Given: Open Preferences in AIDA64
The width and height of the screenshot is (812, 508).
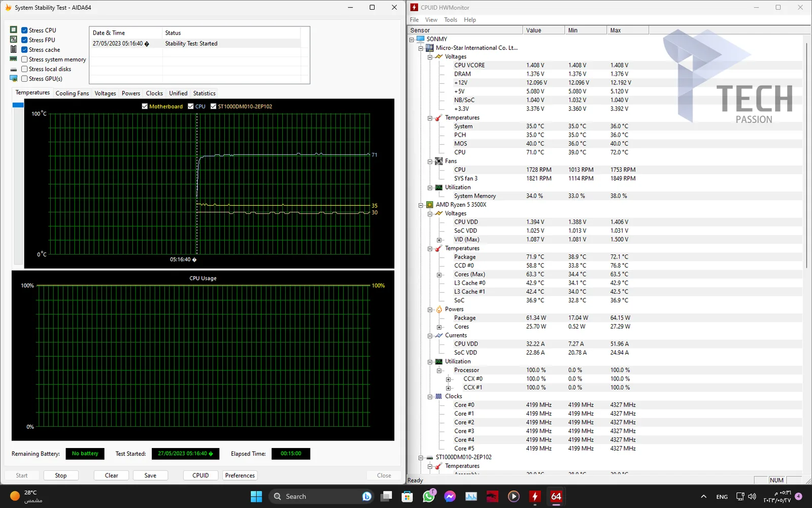Looking at the screenshot, I should [240, 475].
